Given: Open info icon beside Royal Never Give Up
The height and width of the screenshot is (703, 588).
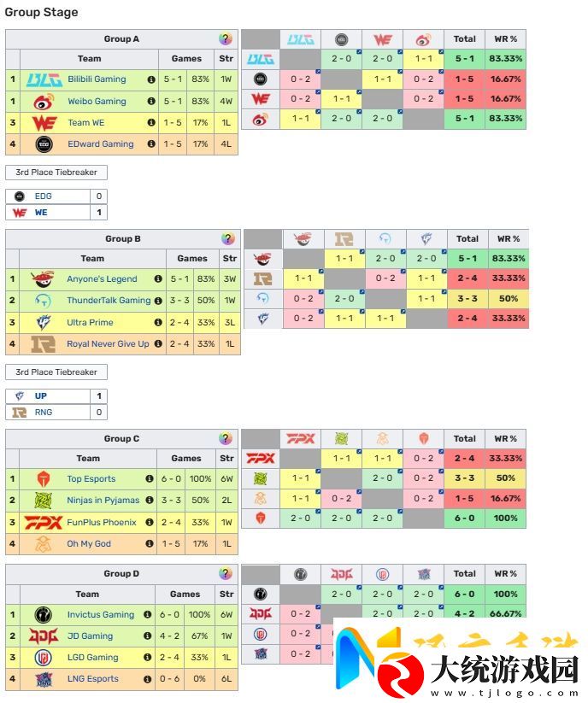Looking at the screenshot, I should pyautogui.click(x=158, y=344).
